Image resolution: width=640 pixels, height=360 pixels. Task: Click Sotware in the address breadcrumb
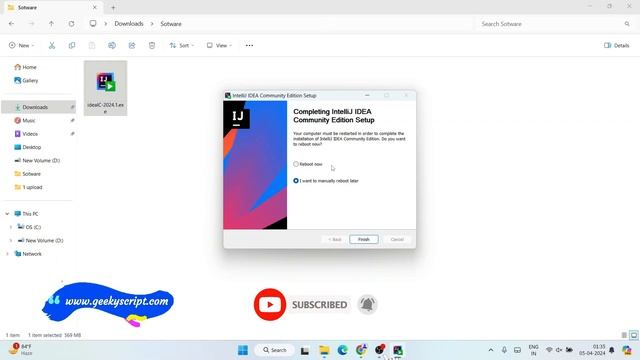[171, 24]
